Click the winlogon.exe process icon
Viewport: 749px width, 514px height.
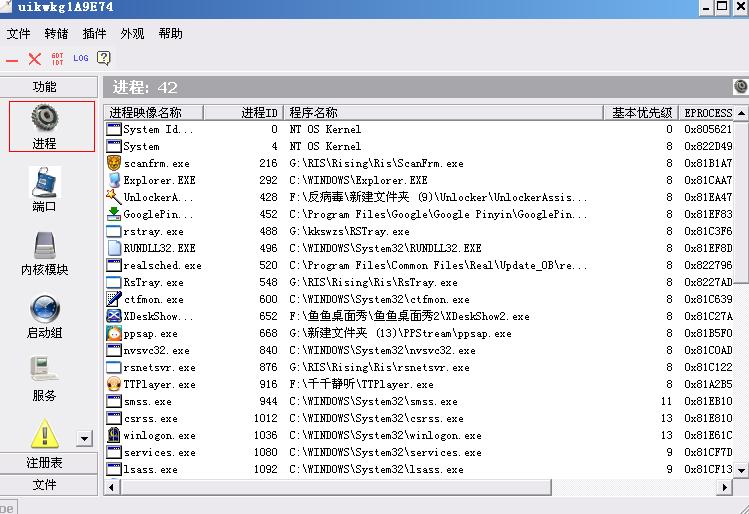(x=114, y=435)
